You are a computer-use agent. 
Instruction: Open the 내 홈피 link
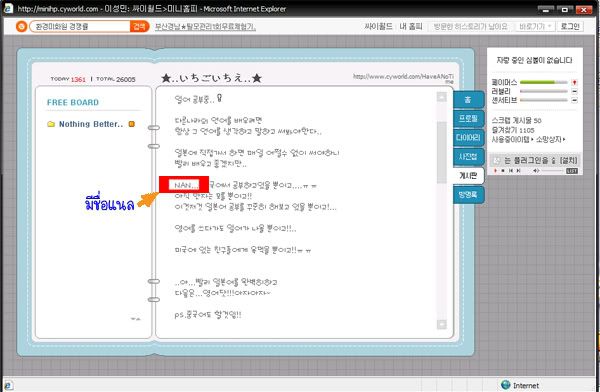pos(411,26)
